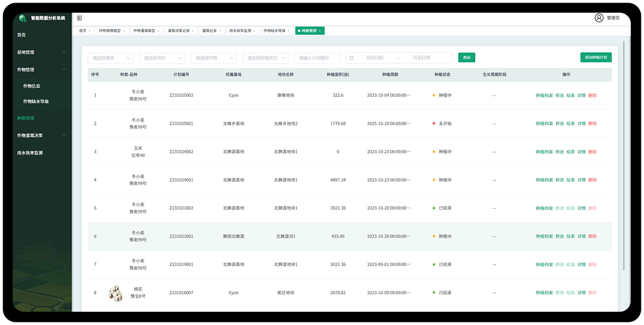Expand 基地管理 in the sidebar
This screenshot has height=325, width=644.
tap(41, 52)
